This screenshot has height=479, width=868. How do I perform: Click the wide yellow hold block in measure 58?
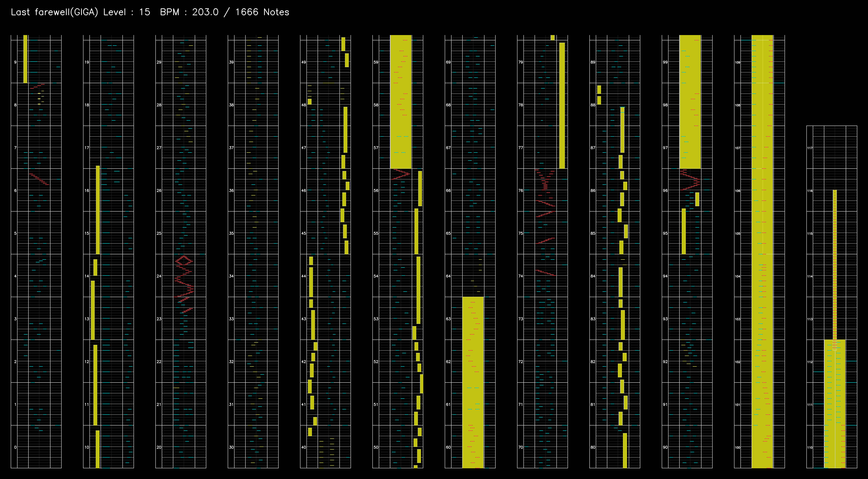point(401,102)
